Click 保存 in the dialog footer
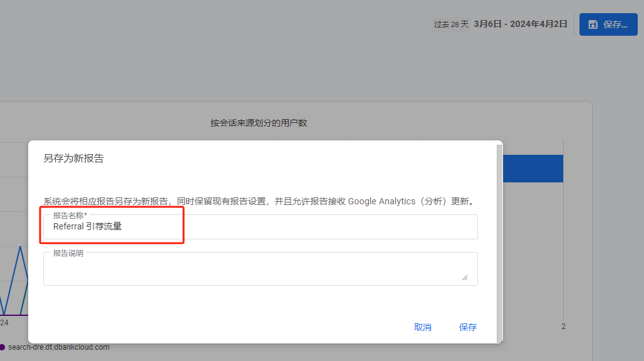Image resolution: width=644 pixels, height=361 pixels. [468, 327]
